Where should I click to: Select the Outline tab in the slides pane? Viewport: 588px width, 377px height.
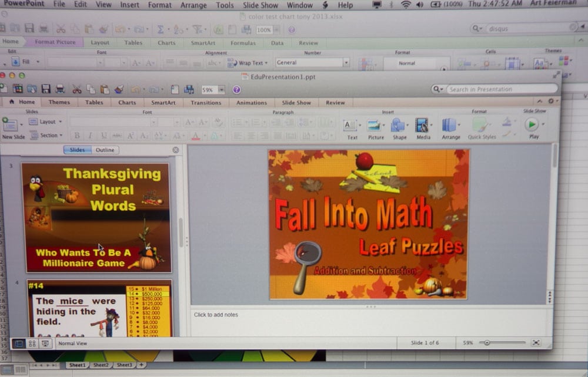pos(105,150)
